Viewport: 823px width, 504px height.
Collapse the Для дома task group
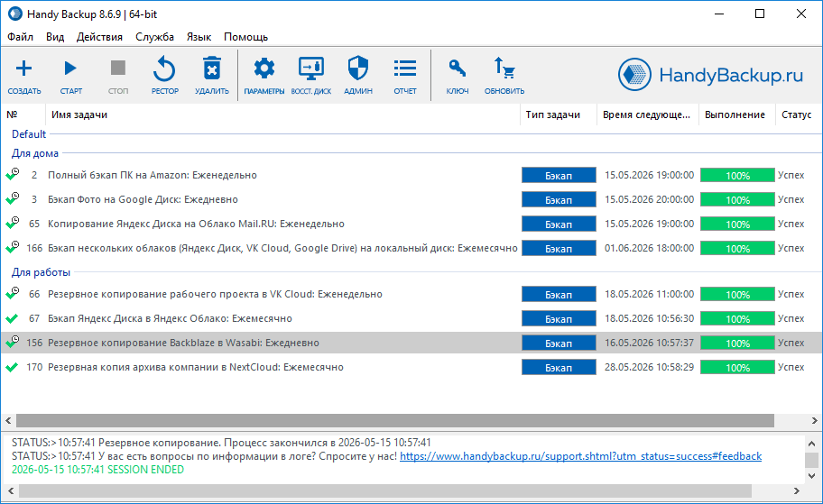pos(34,153)
